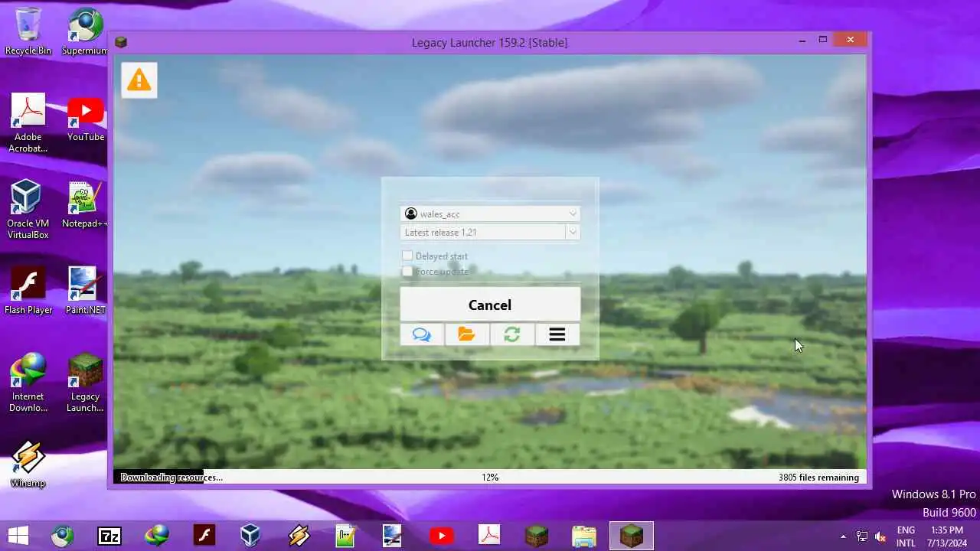Cancel the resource download
Viewport: 980px width, 551px height.
pyautogui.click(x=490, y=305)
